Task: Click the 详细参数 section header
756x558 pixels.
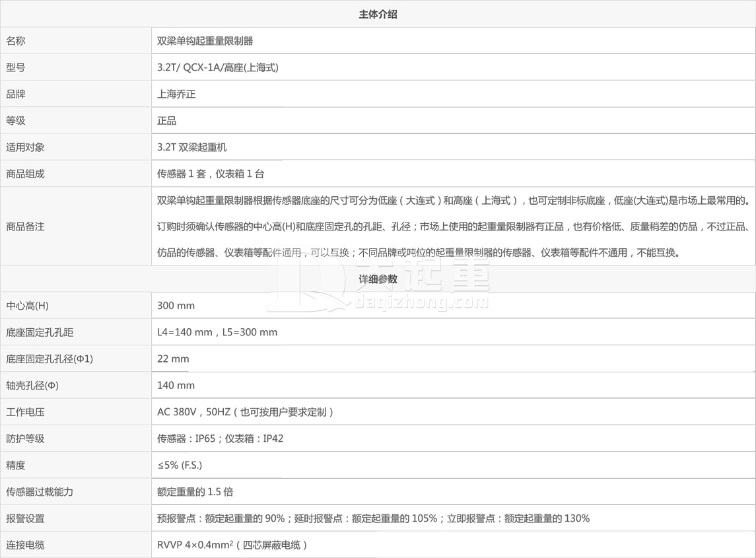Action: (378, 279)
